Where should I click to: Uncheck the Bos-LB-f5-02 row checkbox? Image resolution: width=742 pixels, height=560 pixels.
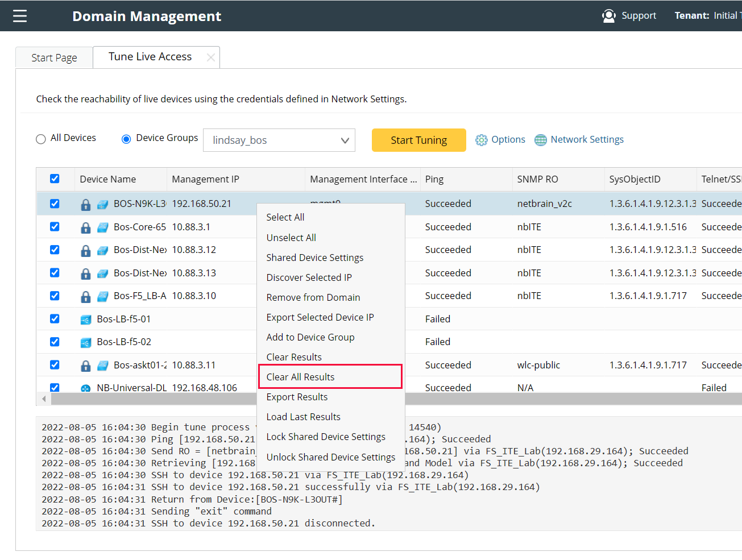(55, 342)
